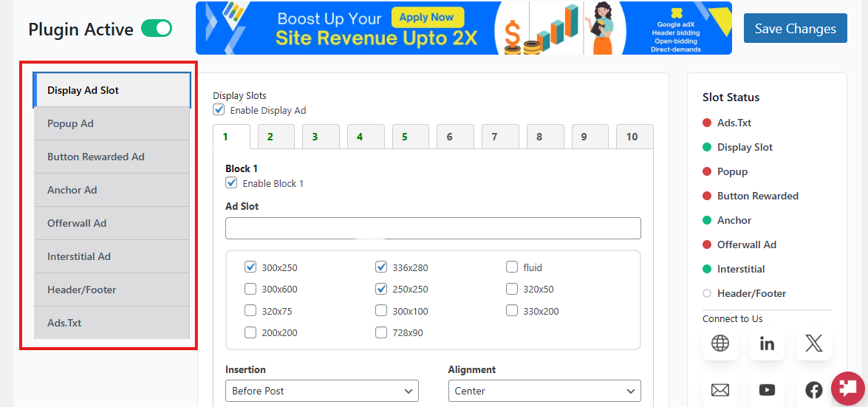Expand the Insertion dropdown showing Before Post

point(321,391)
